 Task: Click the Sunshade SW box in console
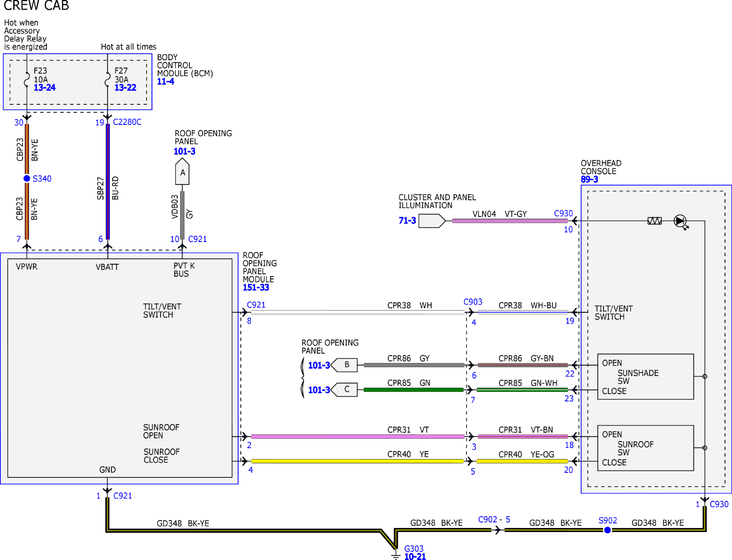[x=645, y=377]
